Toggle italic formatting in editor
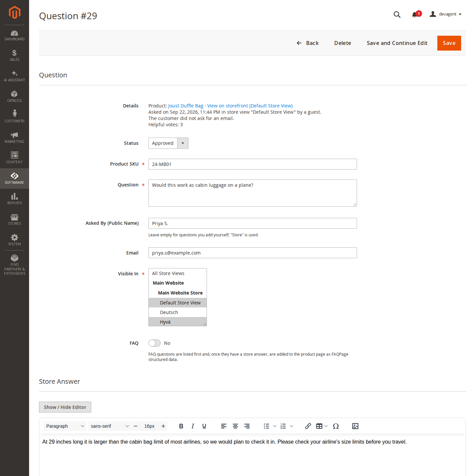The width and height of the screenshot is (476, 476). coord(193,426)
